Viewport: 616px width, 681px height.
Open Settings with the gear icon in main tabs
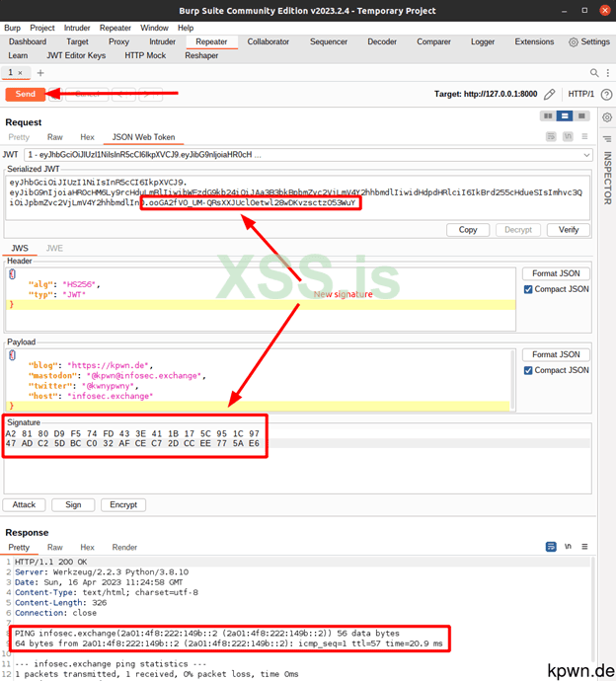[574, 42]
